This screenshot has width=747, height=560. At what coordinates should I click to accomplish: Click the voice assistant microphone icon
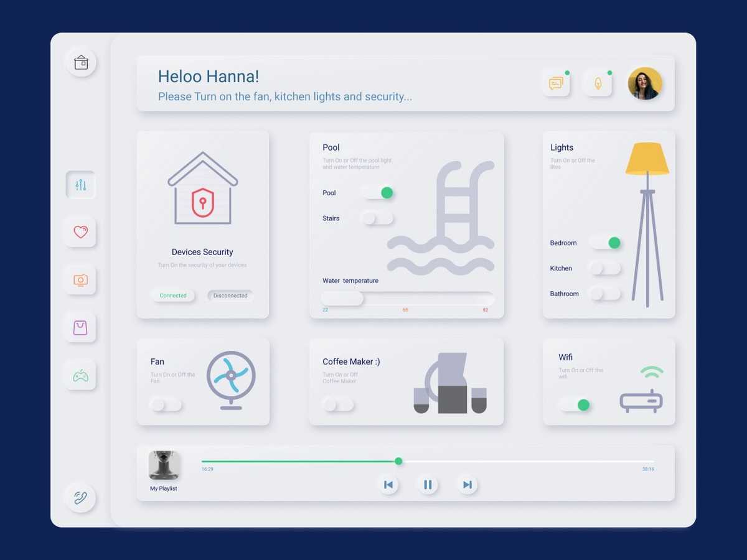tap(598, 83)
